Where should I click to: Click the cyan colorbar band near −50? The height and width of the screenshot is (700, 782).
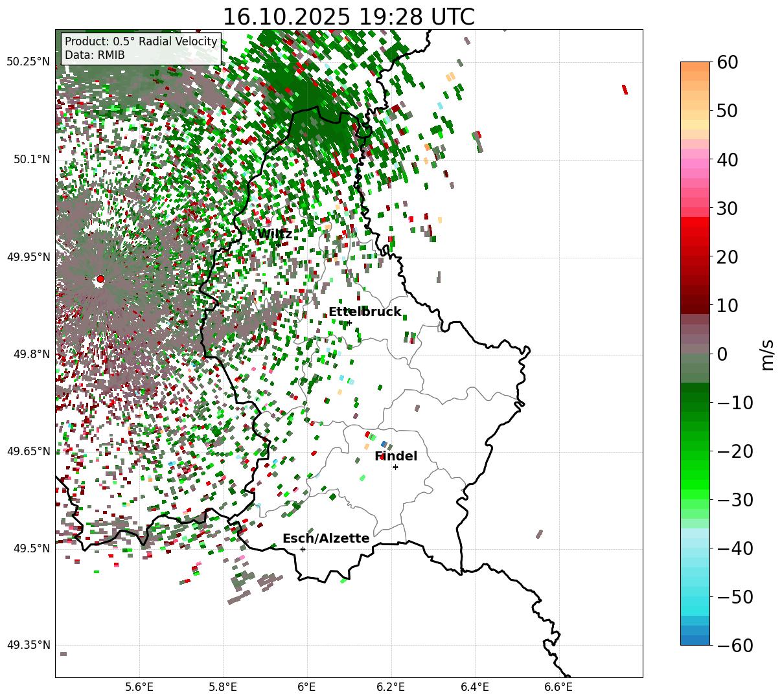point(695,596)
